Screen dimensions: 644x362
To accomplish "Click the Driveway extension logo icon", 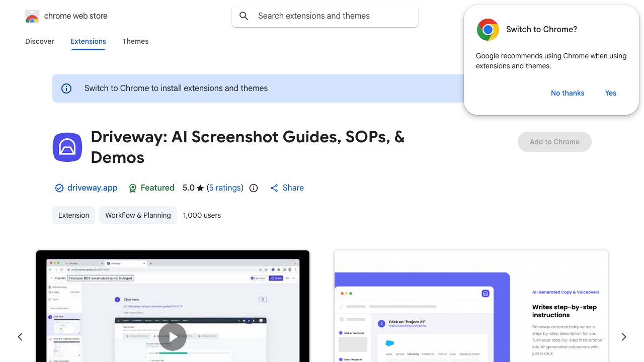I will point(67,147).
